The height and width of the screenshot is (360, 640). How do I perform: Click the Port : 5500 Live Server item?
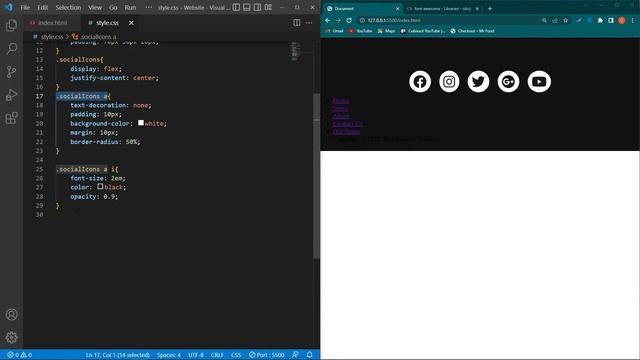coord(267,355)
